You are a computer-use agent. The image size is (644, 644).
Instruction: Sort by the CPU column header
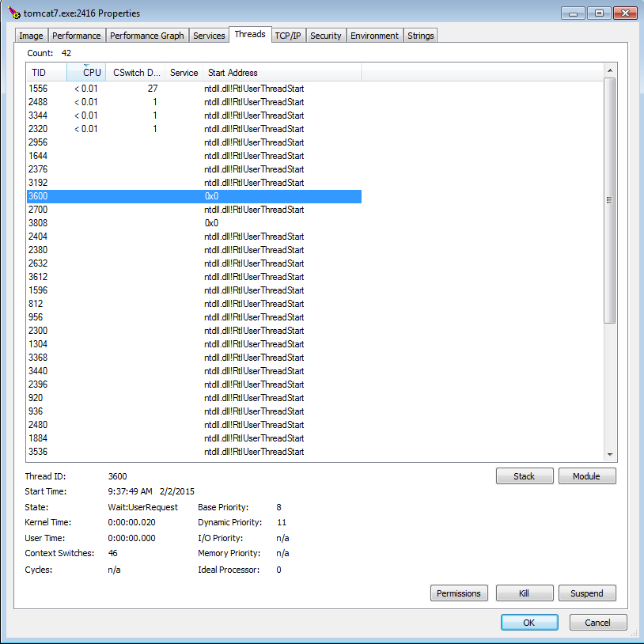click(86, 72)
